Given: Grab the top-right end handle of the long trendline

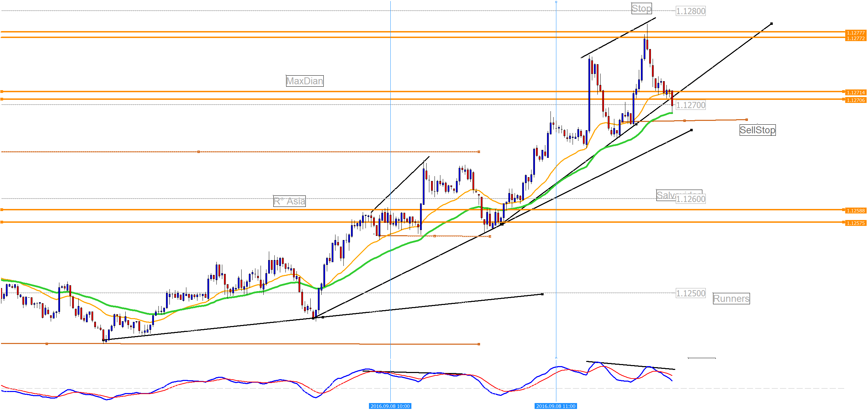Looking at the screenshot, I should (771, 24).
